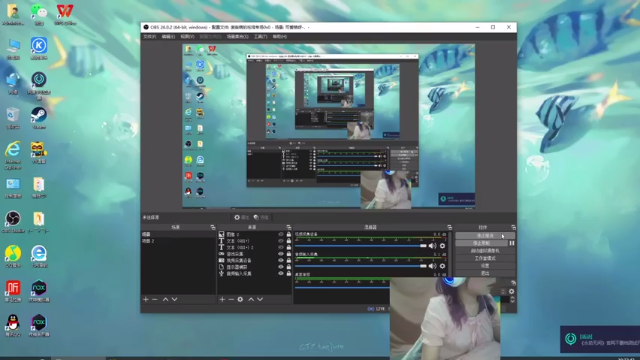Viewport: 640px width, 360px height.
Task: Remove selected scene with minus icon
Action: tap(155, 300)
